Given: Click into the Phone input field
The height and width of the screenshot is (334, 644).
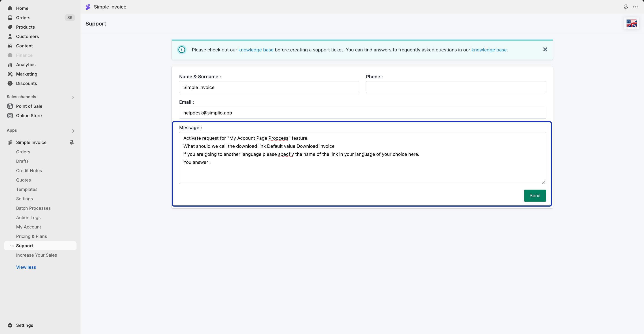Looking at the screenshot, I should 455,87.
